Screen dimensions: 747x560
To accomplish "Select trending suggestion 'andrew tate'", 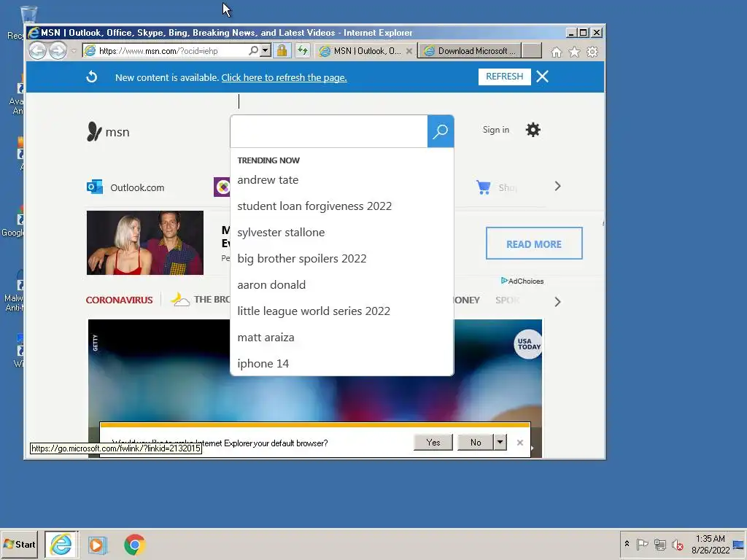I will click(x=268, y=180).
